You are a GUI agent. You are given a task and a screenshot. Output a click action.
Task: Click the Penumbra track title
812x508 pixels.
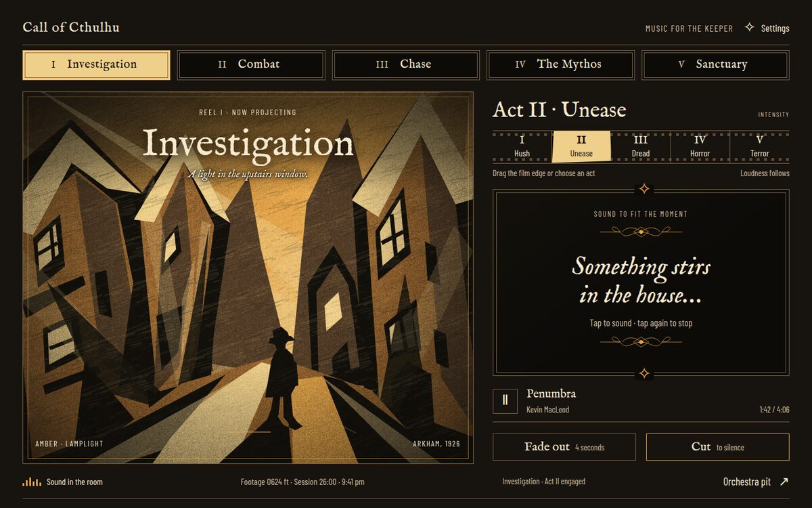point(551,394)
